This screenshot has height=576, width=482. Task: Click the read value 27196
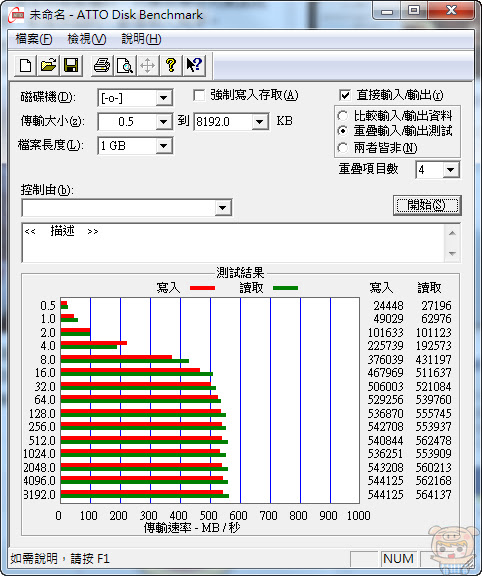[x=436, y=306]
